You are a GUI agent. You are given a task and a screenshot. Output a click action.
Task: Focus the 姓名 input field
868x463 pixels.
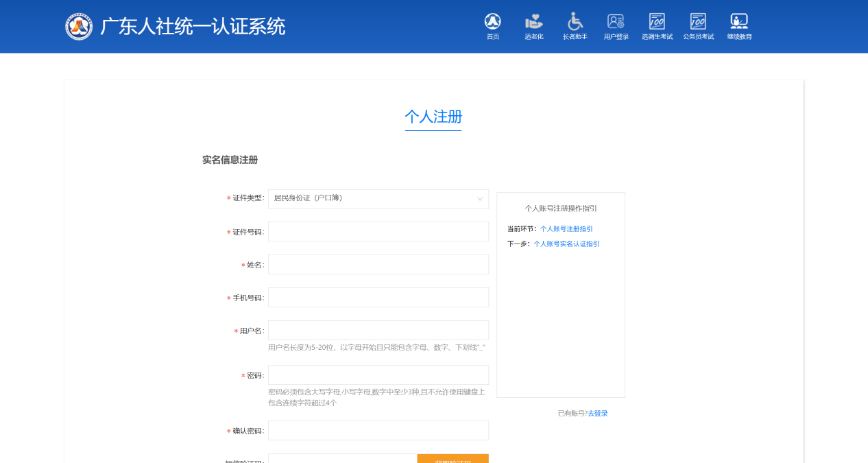tap(378, 265)
